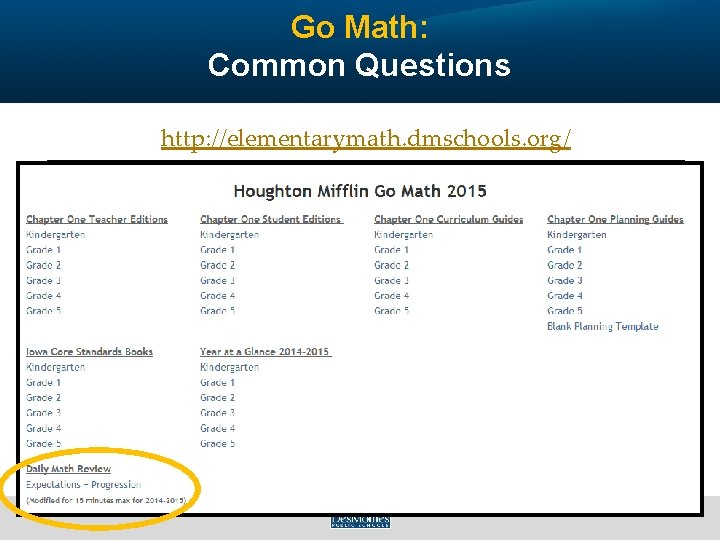Pick Grade 5 under Iowa Core Standards Books
The width and height of the screenshot is (720, 540).
coord(44,443)
